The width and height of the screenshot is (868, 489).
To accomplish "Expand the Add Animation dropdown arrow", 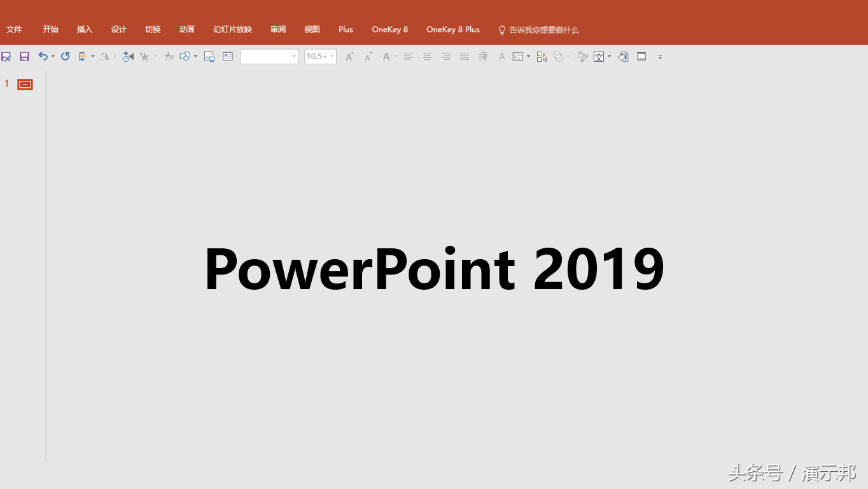I will 155,57.
